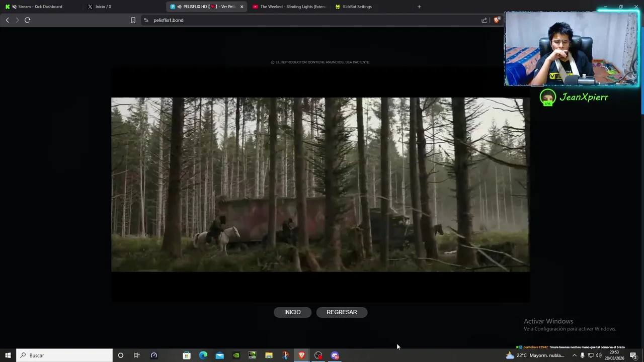Click the Buscar taskbar search box
Screen dimensions: 644x362
tap(64, 355)
